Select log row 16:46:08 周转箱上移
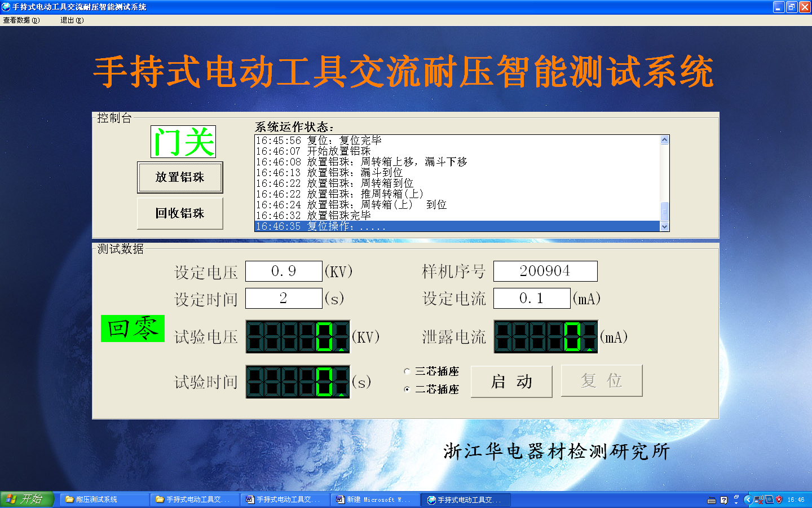The height and width of the screenshot is (508, 812). click(x=457, y=162)
